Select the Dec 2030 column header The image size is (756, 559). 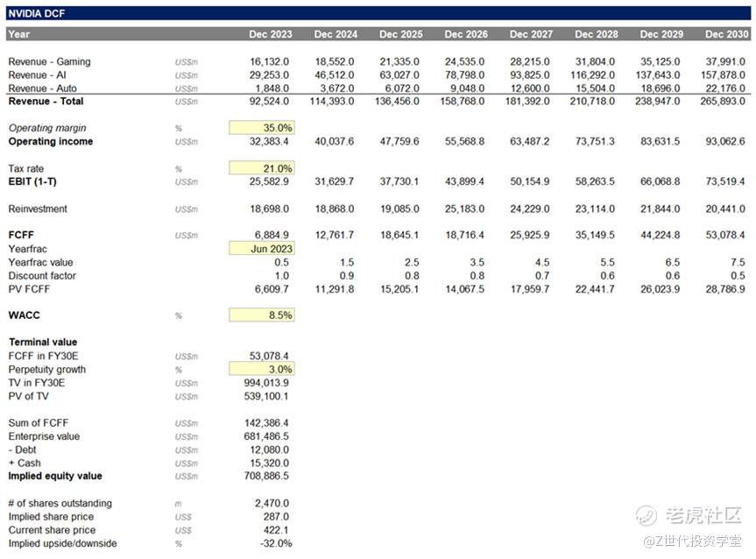tap(726, 34)
